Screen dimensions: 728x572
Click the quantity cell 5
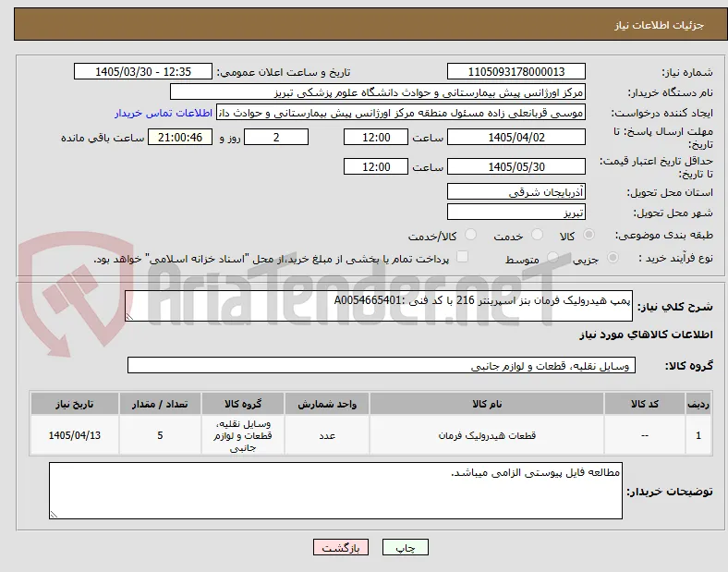pos(160,435)
